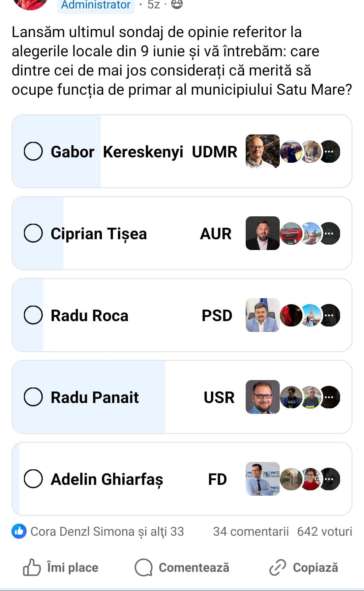Pick Adelin Ghiarfaș FD radio button
Viewport: 364px width, 591px height.
pos(33,479)
